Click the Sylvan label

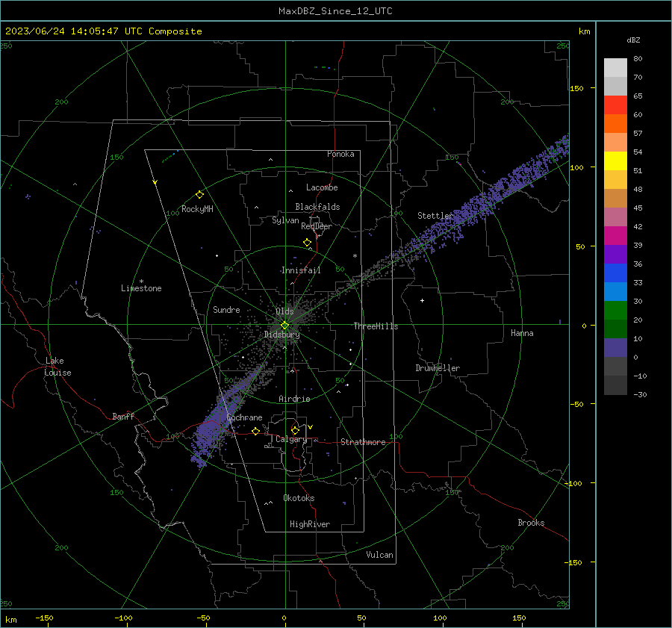point(285,220)
